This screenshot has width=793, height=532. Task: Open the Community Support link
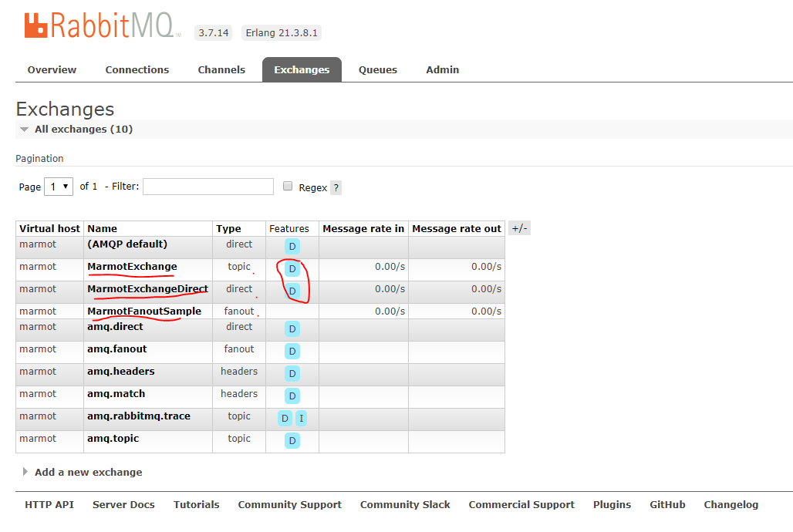coord(290,505)
